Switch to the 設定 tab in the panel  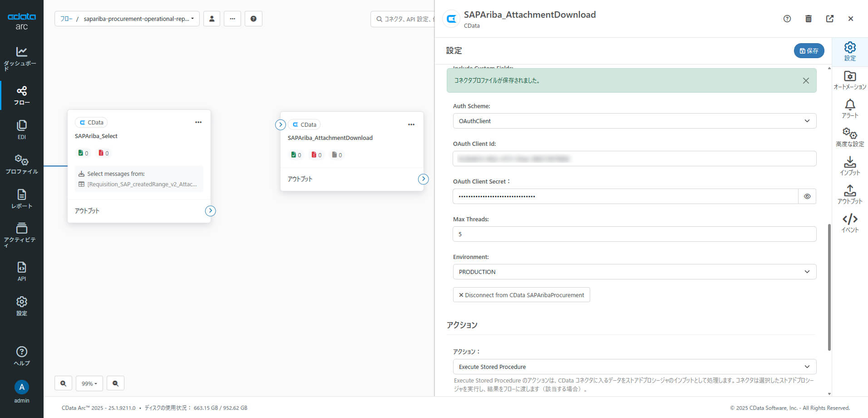click(850, 51)
